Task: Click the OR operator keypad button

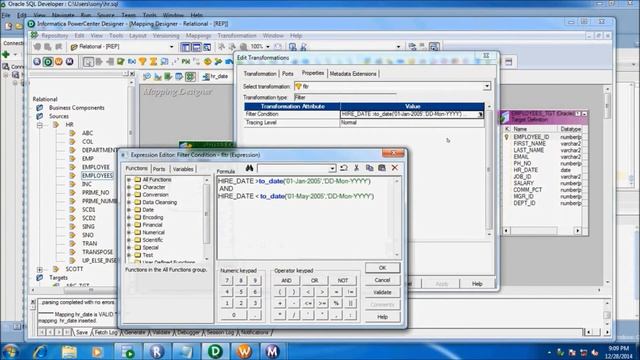Action: (314, 280)
